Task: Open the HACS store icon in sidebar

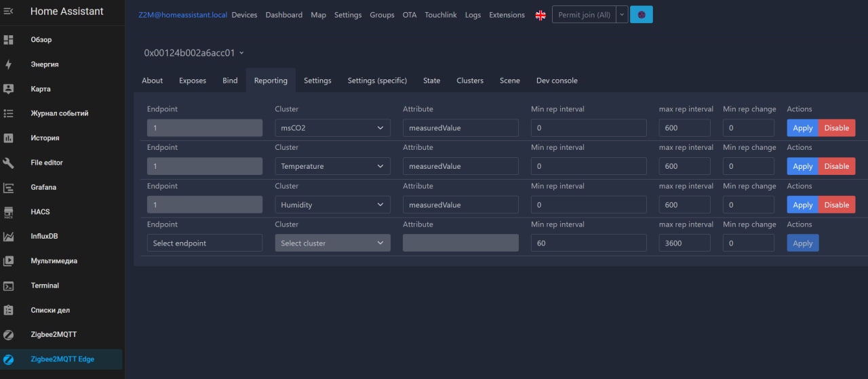Action: (9, 212)
